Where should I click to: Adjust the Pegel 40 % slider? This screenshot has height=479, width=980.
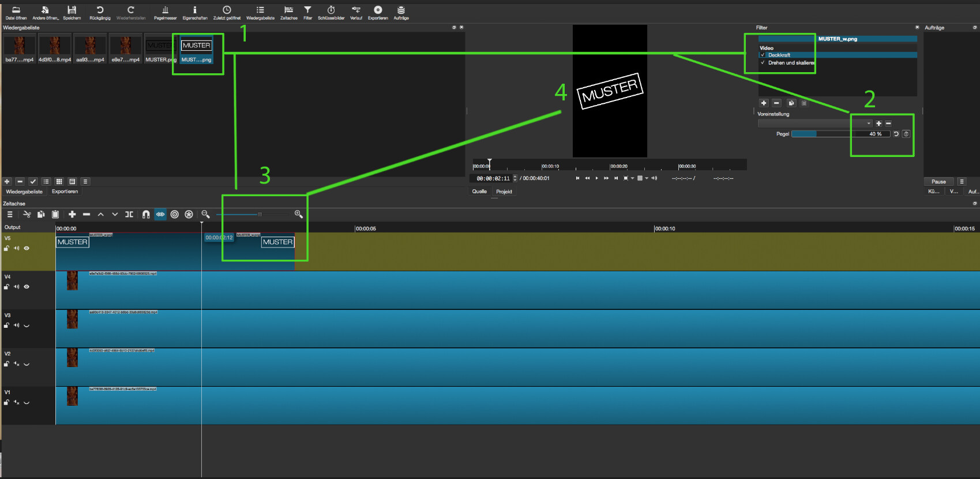tap(841, 134)
